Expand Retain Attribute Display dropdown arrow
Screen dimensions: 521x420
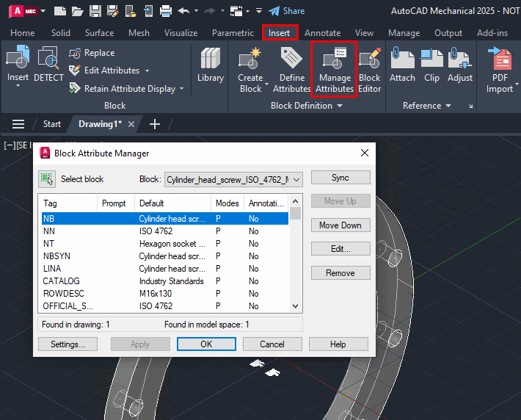click(182, 88)
